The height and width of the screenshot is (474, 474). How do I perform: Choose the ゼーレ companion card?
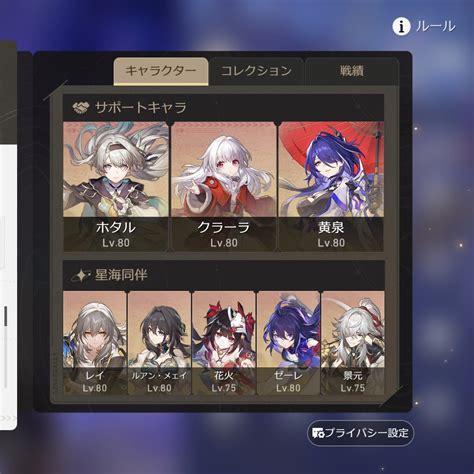coord(288,343)
